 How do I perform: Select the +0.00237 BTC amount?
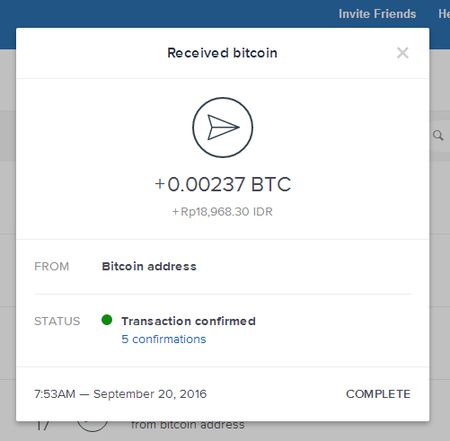[x=223, y=184]
